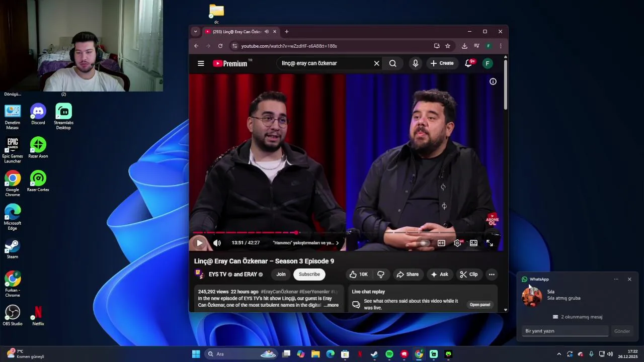Open the YouTube account avatar F
Image resolution: width=644 pixels, height=362 pixels.
(487, 63)
